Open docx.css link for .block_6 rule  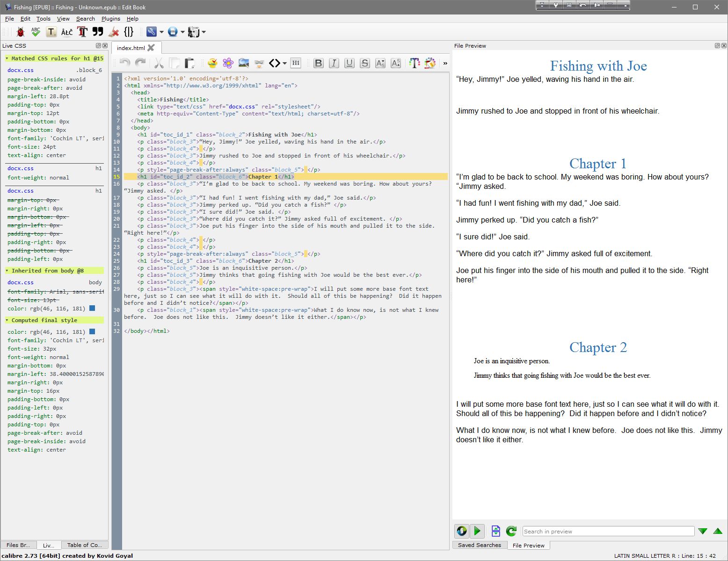(20, 70)
